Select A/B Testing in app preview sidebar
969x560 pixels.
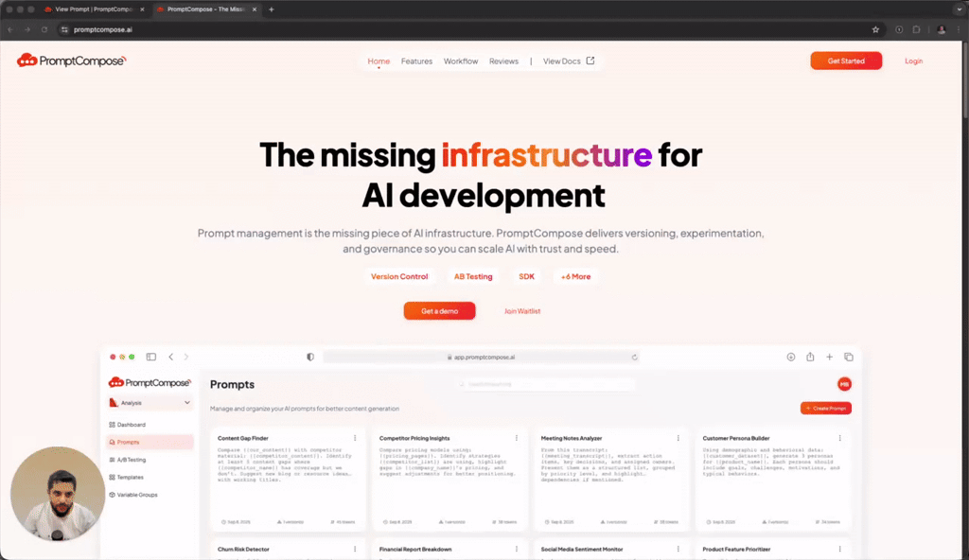pos(150,460)
